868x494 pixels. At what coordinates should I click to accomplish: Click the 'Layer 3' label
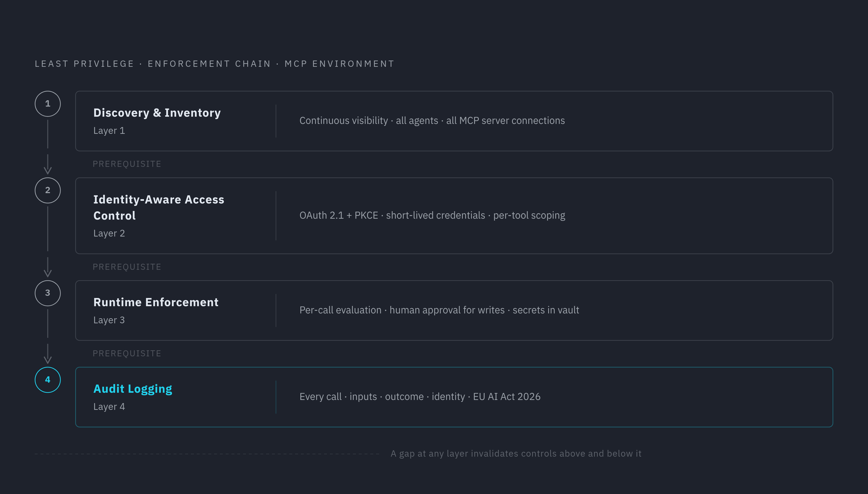click(109, 320)
